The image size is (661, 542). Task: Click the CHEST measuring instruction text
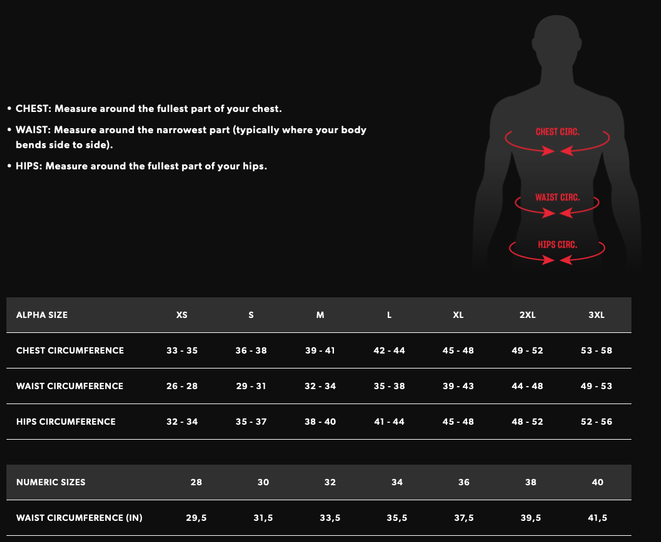[149, 108]
